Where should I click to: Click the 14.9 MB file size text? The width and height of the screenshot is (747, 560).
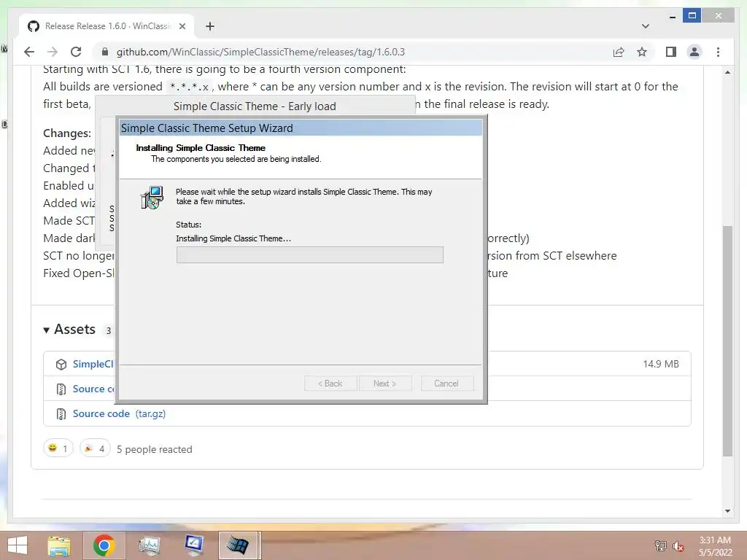(661, 364)
